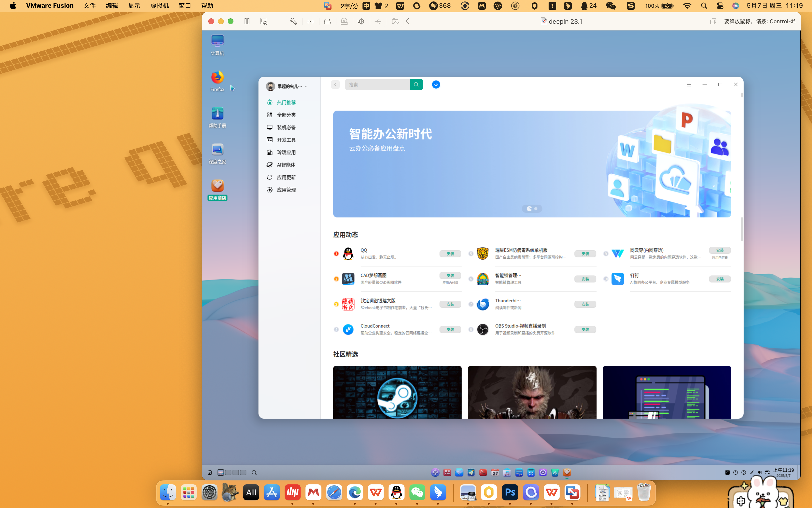Install CloudConnect with its 安装 button
This screenshot has height=508, width=812.
point(450,329)
